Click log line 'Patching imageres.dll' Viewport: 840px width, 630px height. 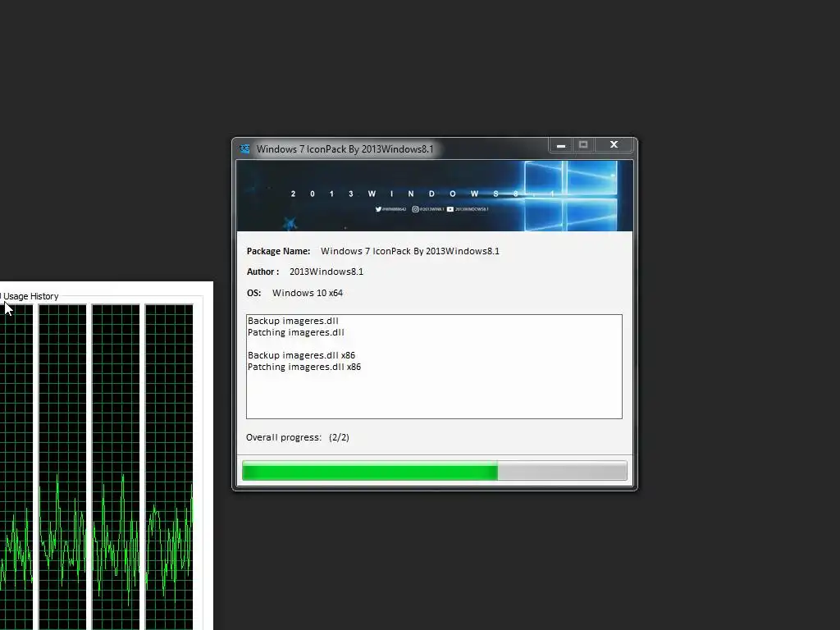pos(295,333)
